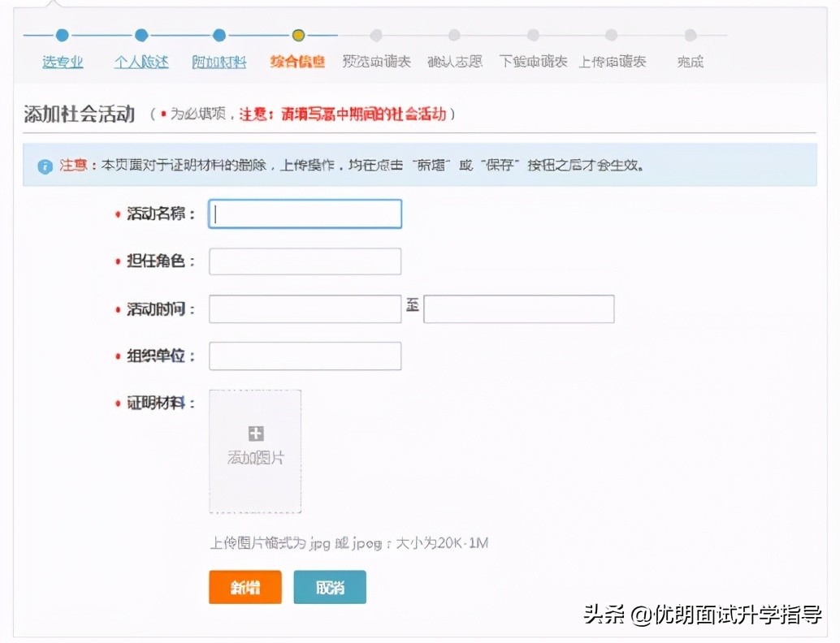Select the 下载申请表 step label

[x=533, y=62]
